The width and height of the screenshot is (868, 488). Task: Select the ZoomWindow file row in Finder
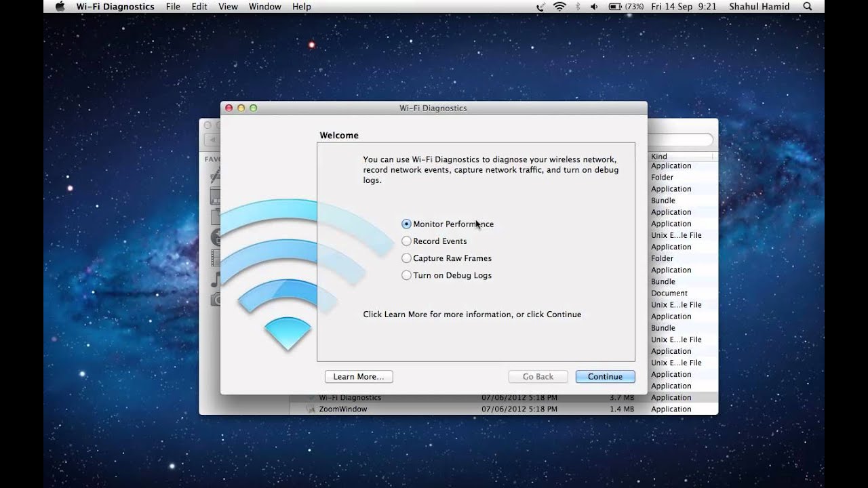[504, 409]
